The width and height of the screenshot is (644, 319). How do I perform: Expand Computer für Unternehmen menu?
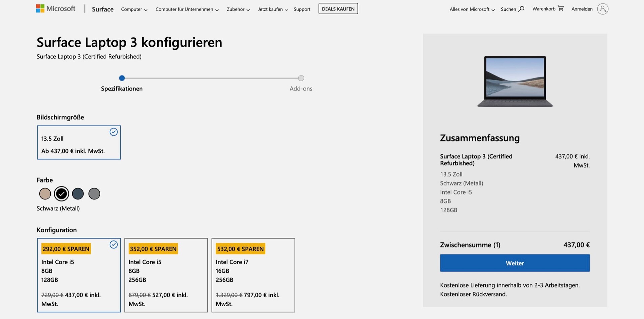click(x=187, y=9)
